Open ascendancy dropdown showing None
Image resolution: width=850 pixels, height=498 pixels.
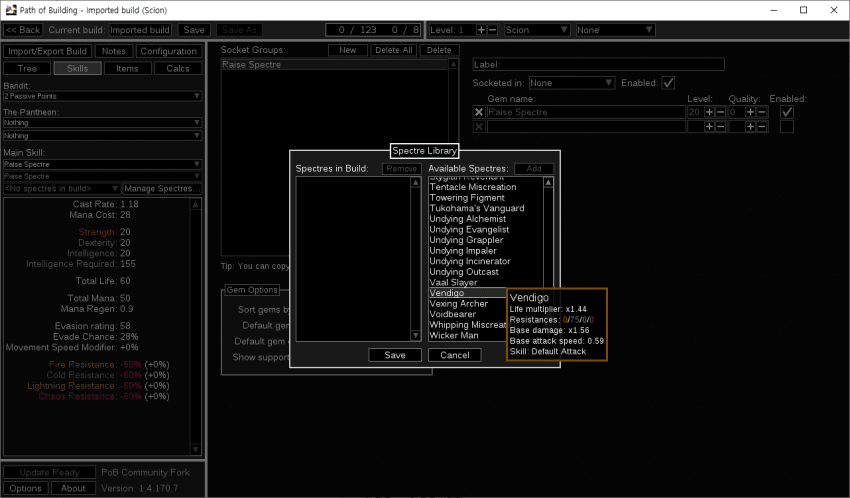point(615,30)
